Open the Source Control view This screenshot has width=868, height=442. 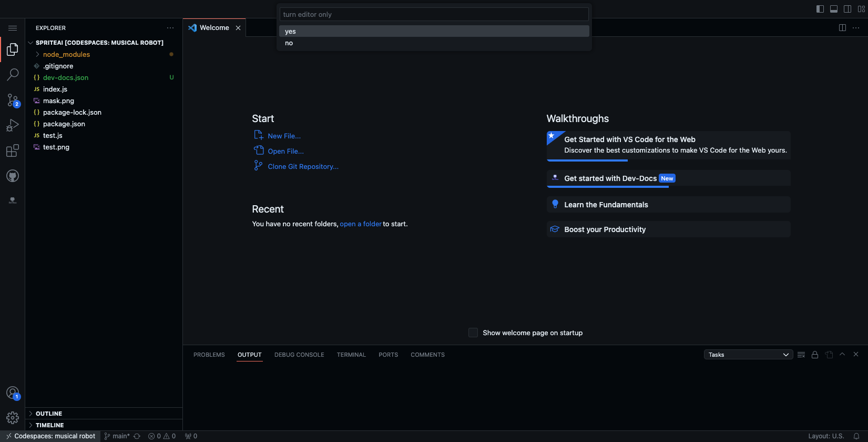point(13,100)
